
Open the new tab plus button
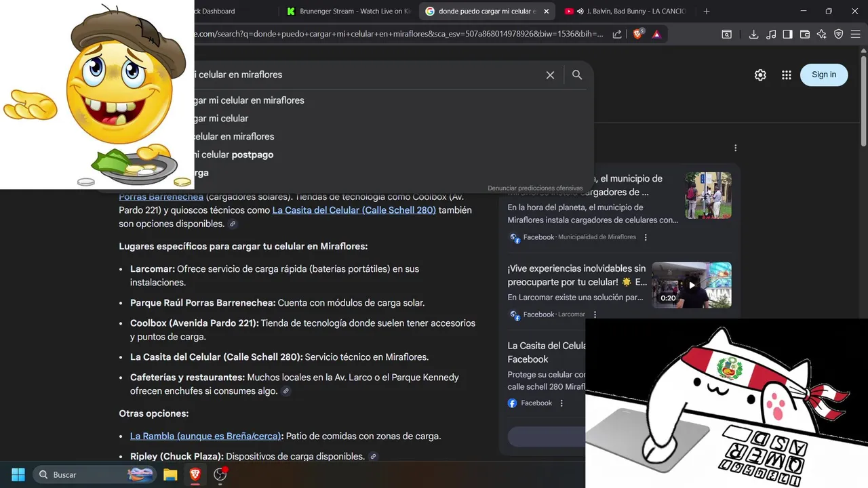[x=707, y=11]
